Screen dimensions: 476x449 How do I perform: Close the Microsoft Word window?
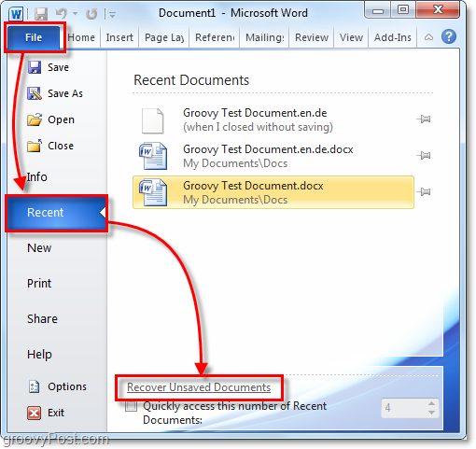point(439,10)
